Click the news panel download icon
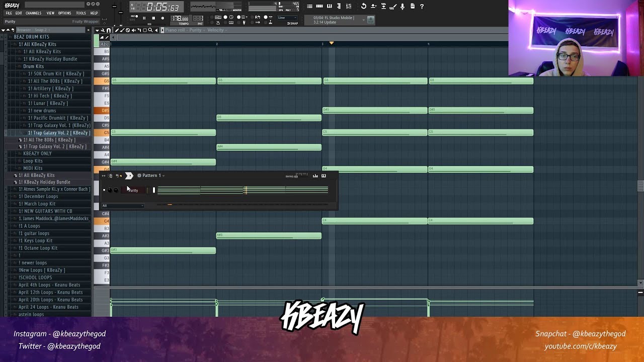The height and width of the screenshot is (362, 644). point(371,20)
